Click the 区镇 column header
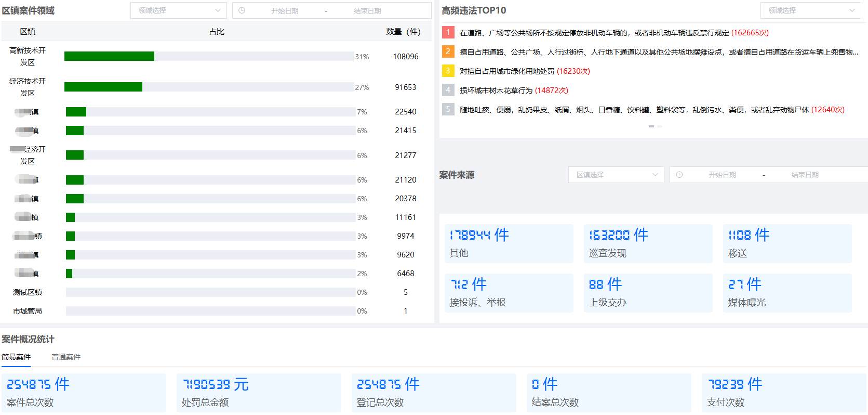Image resolution: width=868 pixels, height=415 pixels. pyautogui.click(x=28, y=32)
